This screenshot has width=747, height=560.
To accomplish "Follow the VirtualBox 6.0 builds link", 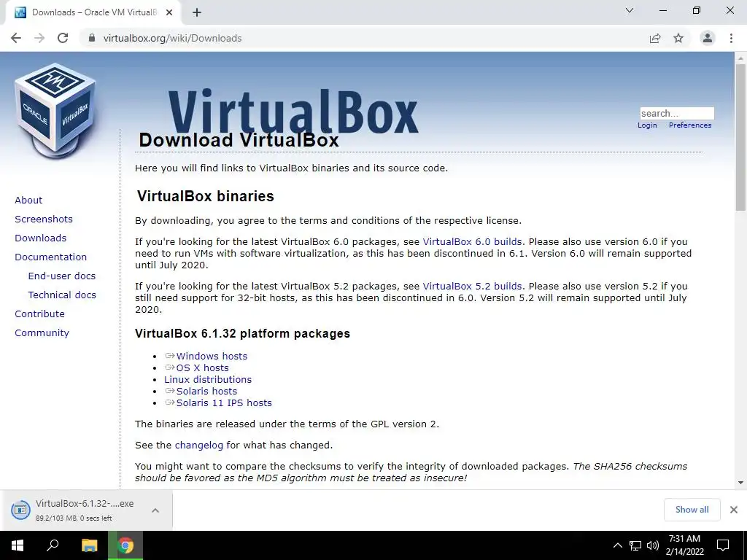I will [472, 242].
